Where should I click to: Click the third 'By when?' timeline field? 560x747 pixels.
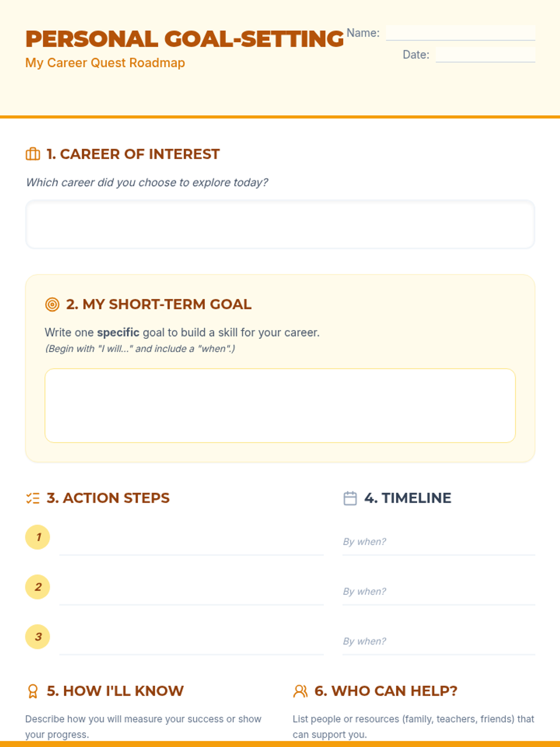(439, 641)
